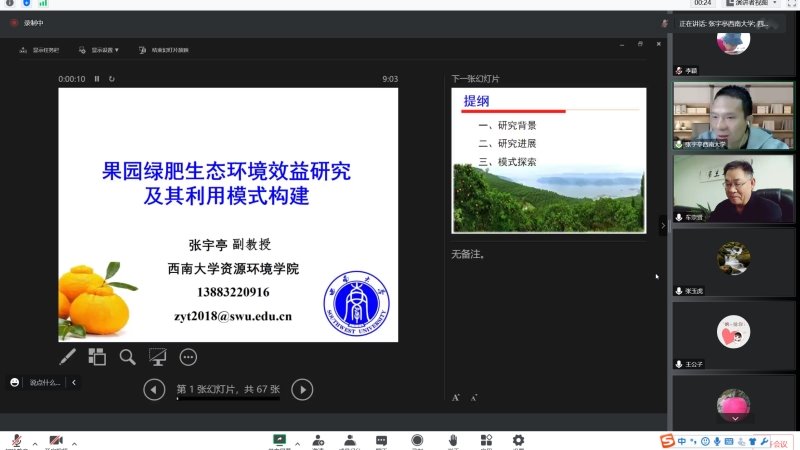800x450 pixels.
Task: Expand the microphone audio options arrow
Action: coord(34,442)
